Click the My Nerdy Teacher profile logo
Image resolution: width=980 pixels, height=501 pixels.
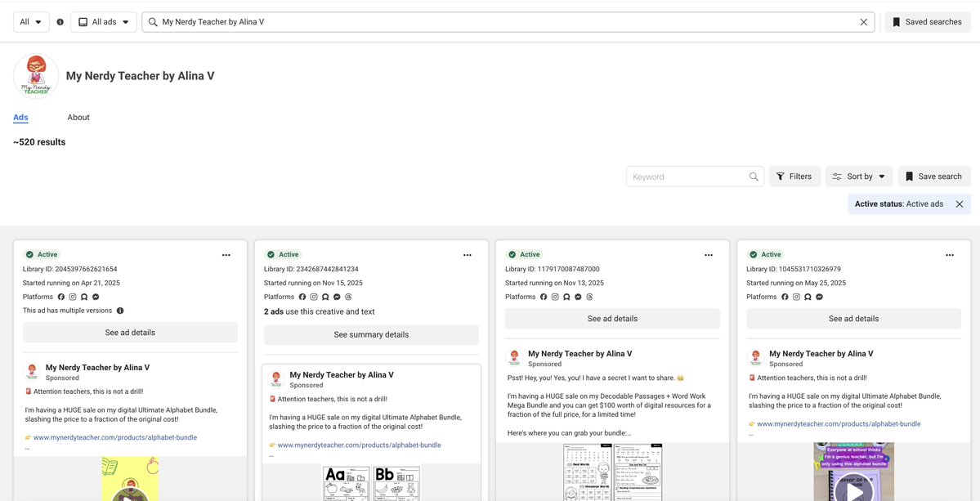click(36, 76)
